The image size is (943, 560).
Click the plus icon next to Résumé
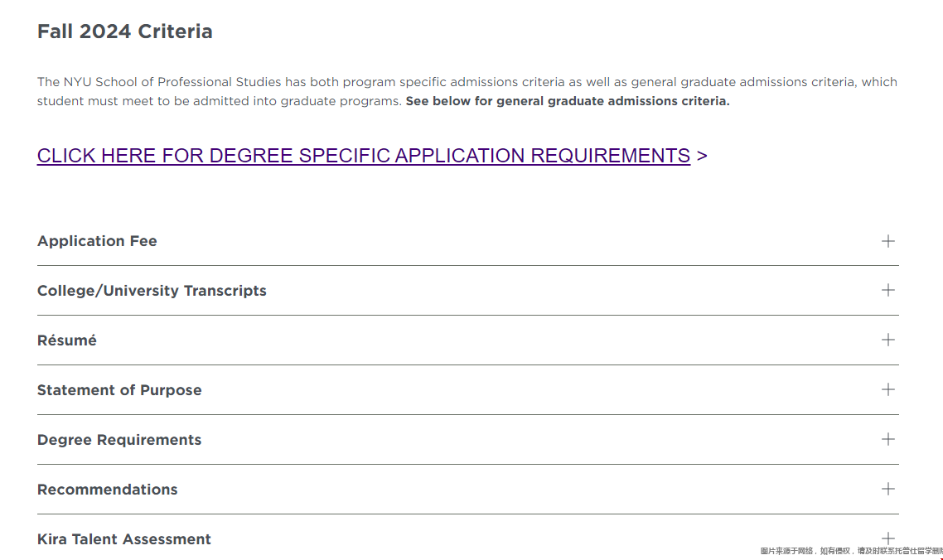coord(887,340)
